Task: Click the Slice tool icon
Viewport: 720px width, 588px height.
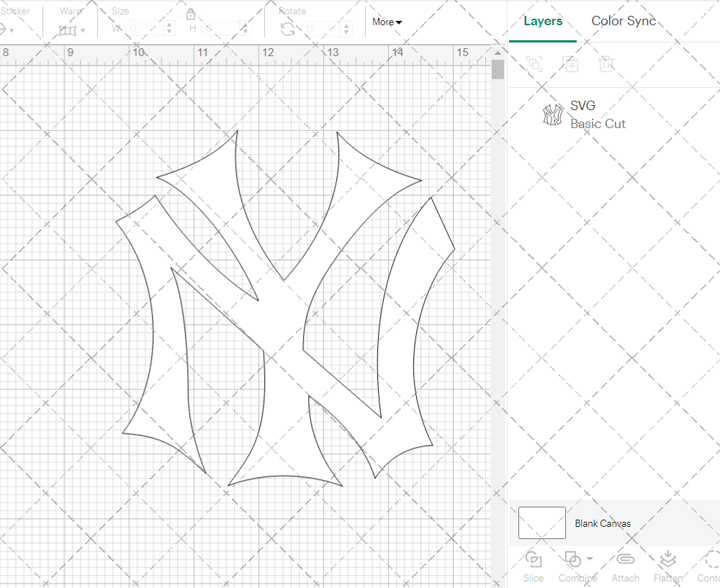Action: tap(533, 559)
